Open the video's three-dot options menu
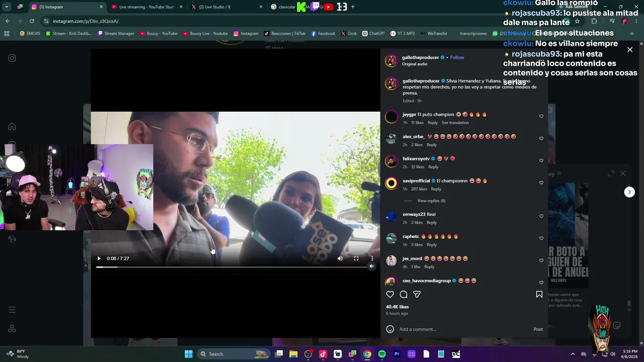This screenshot has width=644, height=362. (372, 258)
